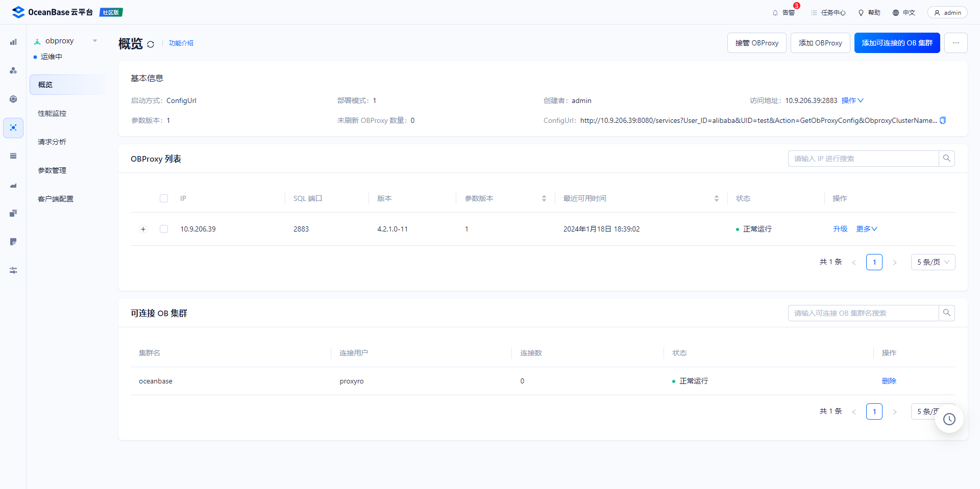Click 升级 link for 10.9.206.39
This screenshot has height=489, width=980.
[840, 229]
